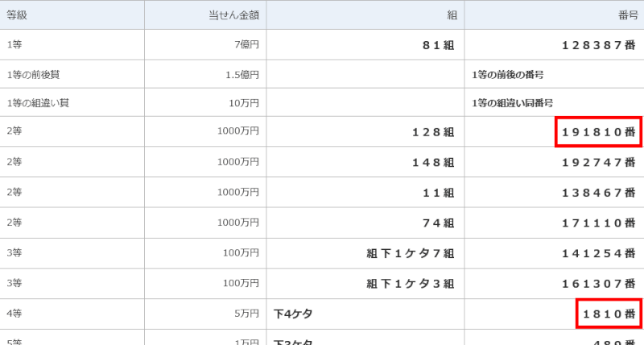Image resolution: width=644 pixels, height=345 pixels.
Task: Click the 組下1ケタ7組 cell
Action: coord(411,253)
